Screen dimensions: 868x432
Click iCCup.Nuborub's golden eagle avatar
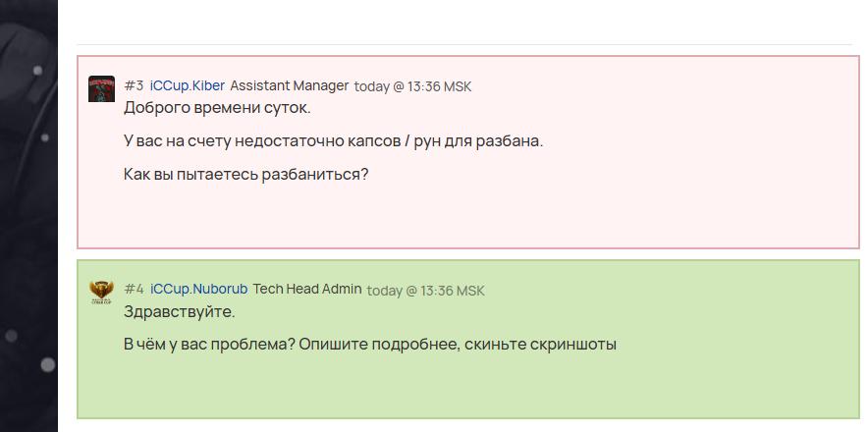click(x=101, y=292)
